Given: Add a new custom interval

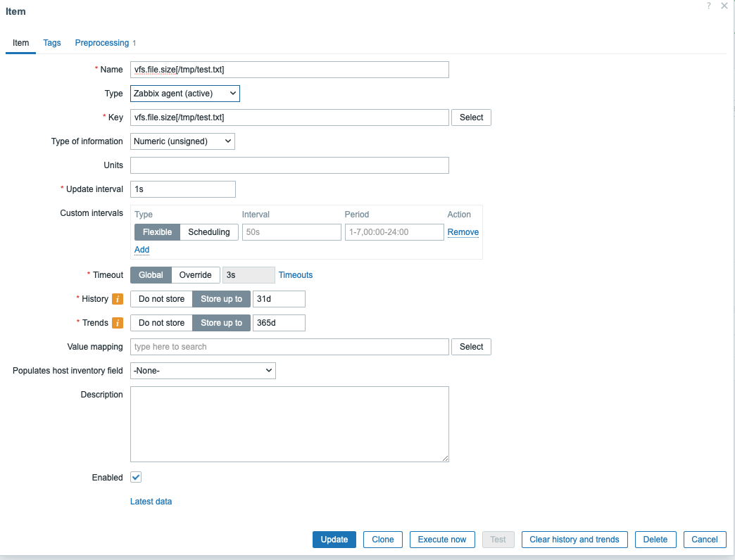Looking at the screenshot, I should pos(142,250).
